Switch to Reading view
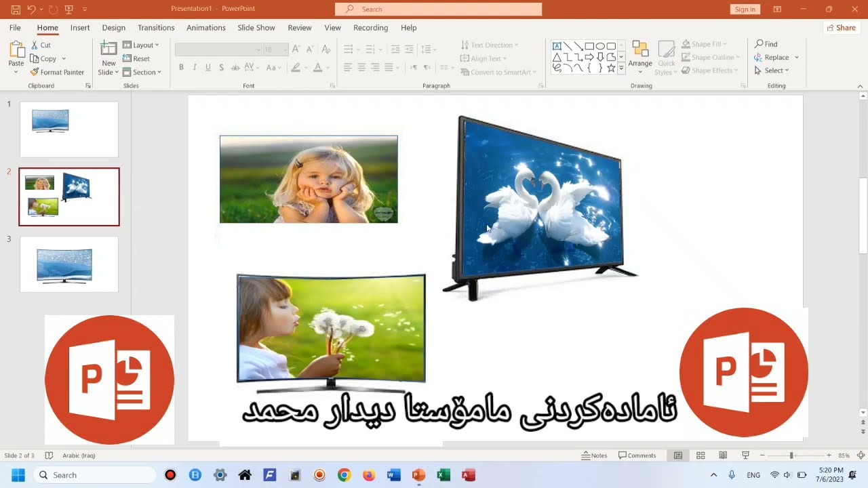 [x=723, y=455]
